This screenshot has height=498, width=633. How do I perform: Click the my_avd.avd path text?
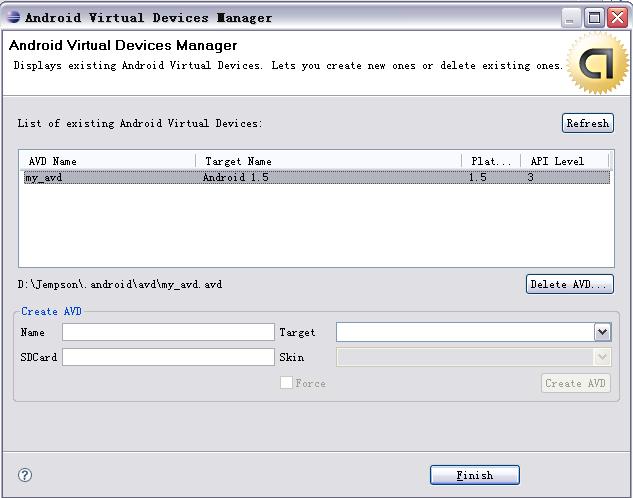[120, 285]
